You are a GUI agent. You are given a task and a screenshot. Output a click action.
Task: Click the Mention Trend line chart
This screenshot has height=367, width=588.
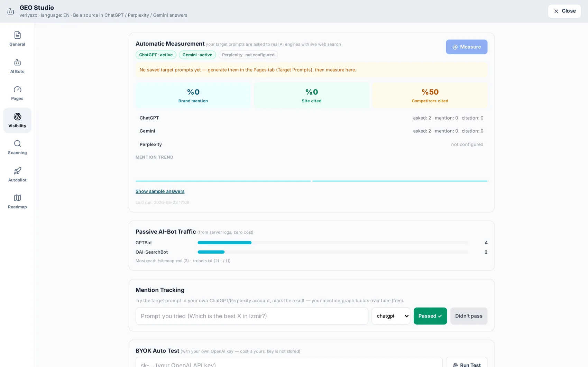311,173
